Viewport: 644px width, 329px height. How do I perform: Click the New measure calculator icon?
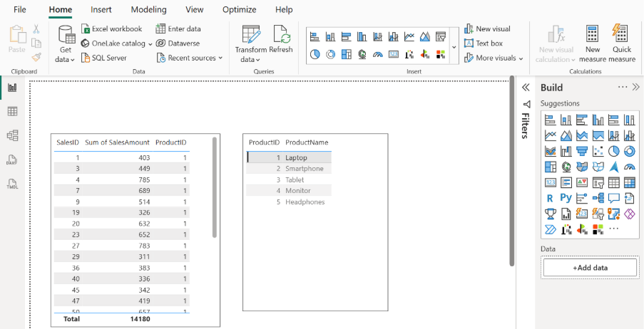pos(593,43)
